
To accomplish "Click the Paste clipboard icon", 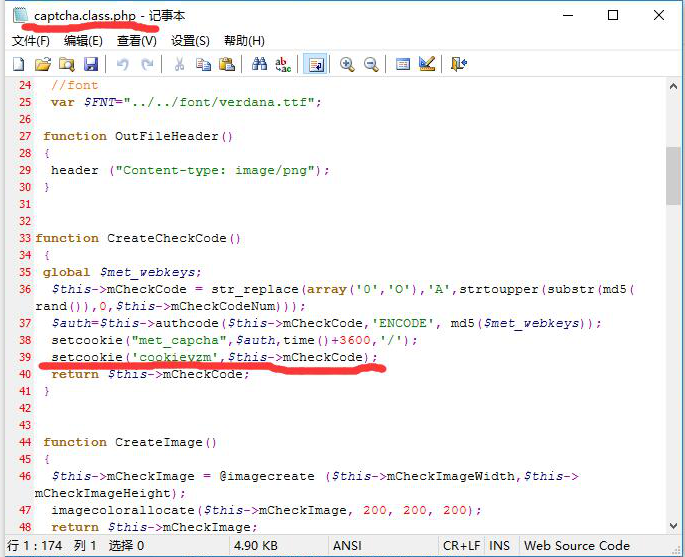I will click(x=227, y=64).
